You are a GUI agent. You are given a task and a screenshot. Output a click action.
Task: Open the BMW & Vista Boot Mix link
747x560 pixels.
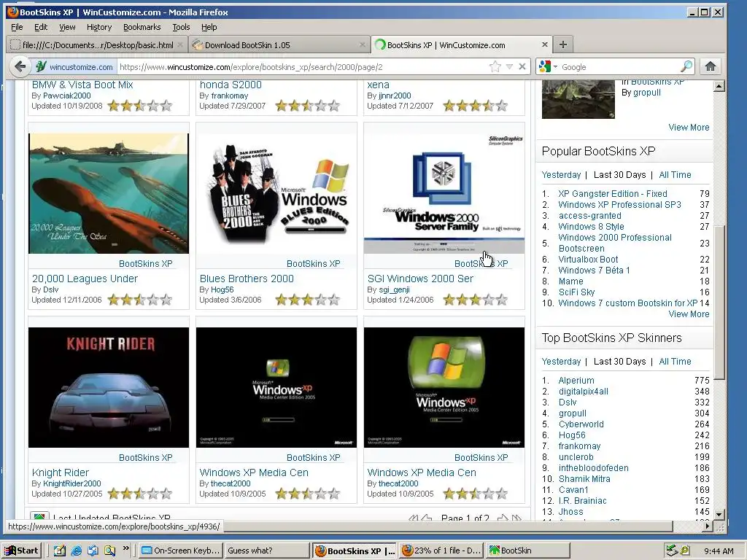click(82, 85)
